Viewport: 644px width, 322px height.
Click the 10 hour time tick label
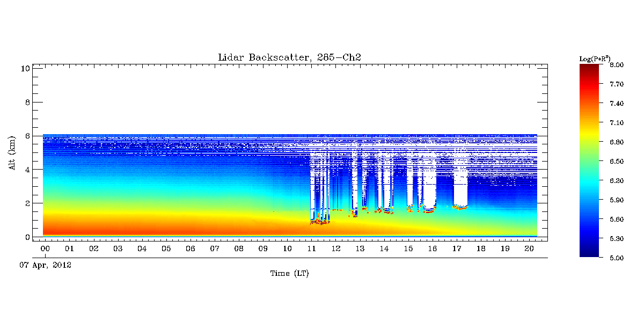click(x=287, y=249)
